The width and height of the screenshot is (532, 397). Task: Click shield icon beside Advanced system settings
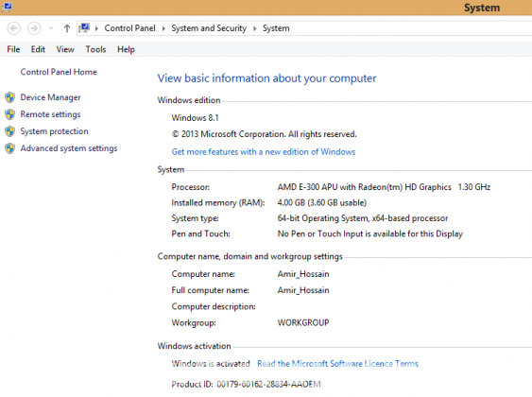pos(9,148)
